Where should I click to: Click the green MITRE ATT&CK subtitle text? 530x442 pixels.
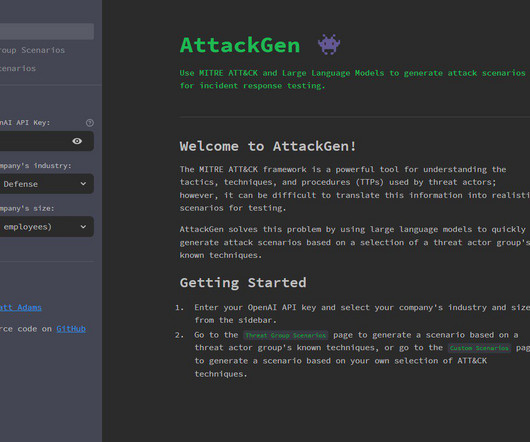click(353, 79)
